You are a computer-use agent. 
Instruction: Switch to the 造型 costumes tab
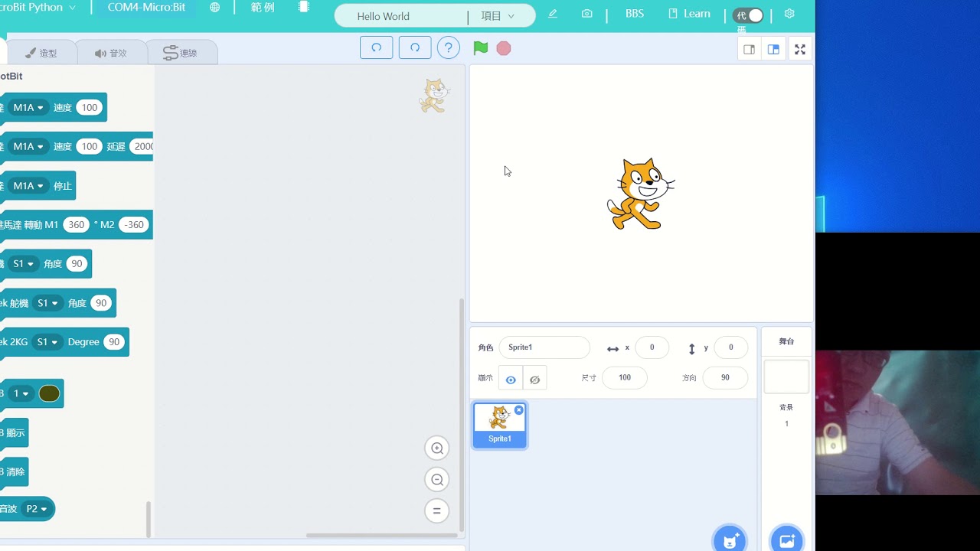42,53
